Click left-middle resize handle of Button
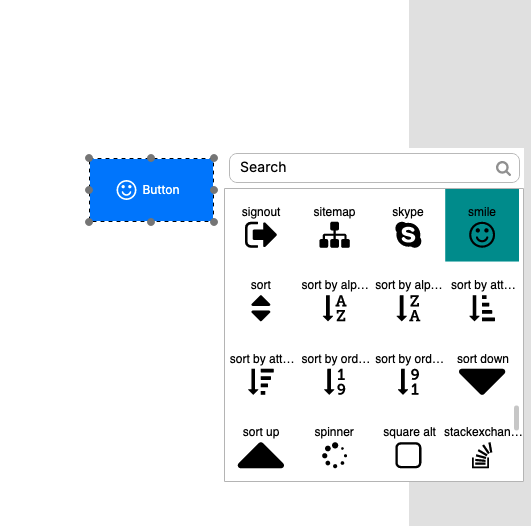The width and height of the screenshot is (531, 526). [x=89, y=190]
